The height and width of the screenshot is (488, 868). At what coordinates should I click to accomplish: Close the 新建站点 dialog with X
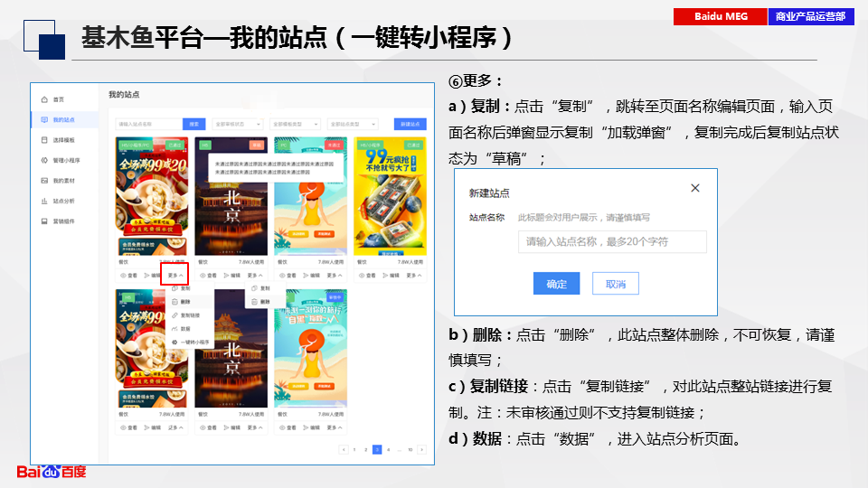(694, 188)
